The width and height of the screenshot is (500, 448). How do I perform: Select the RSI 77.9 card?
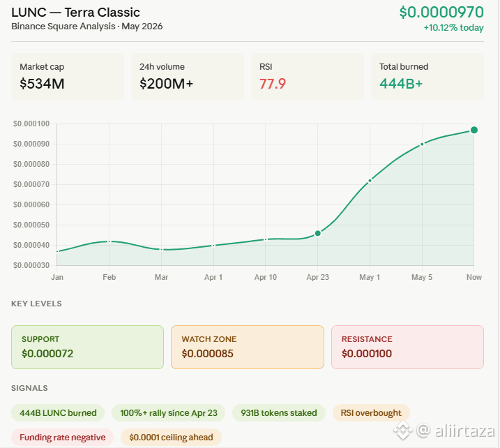pyautogui.click(x=308, y=77)
